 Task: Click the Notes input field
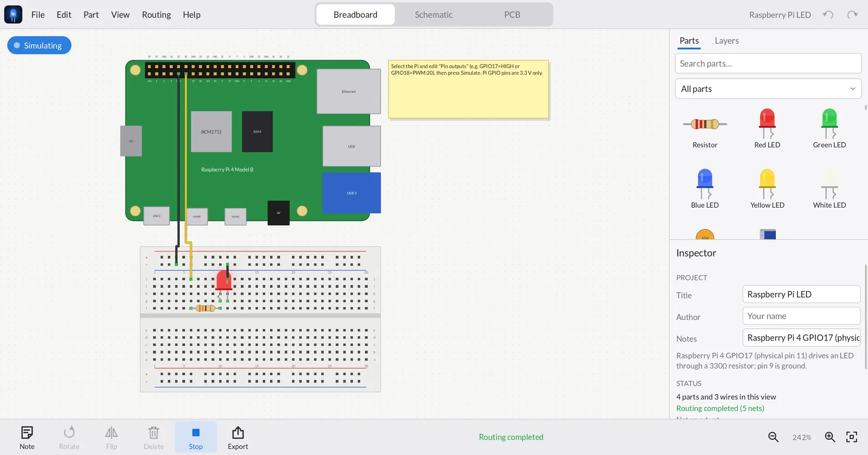point(801,338)
